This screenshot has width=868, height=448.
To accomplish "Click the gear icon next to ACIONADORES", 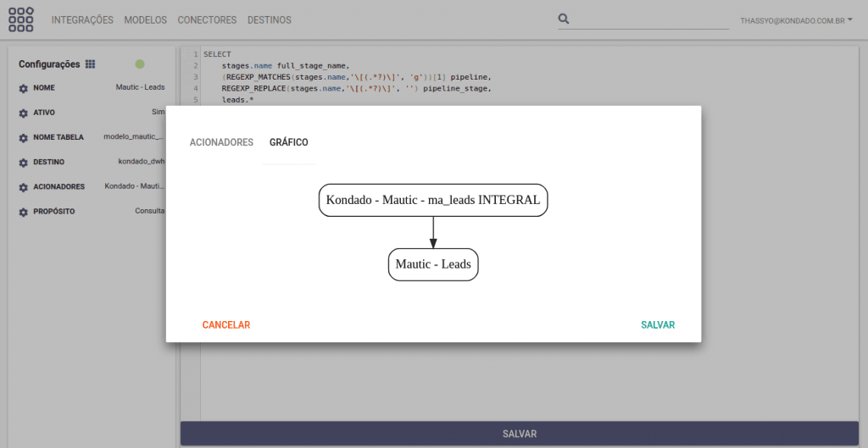I will (24, 187).
